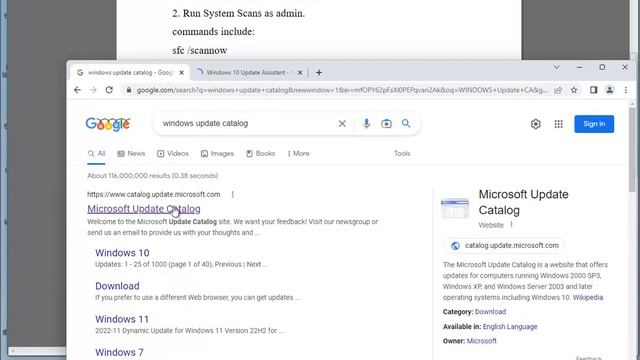This screenshot has height=360, width=640.
Task: Open the Windows 10 sitelink
Action: pyautogui.click(x=122, y=253)
